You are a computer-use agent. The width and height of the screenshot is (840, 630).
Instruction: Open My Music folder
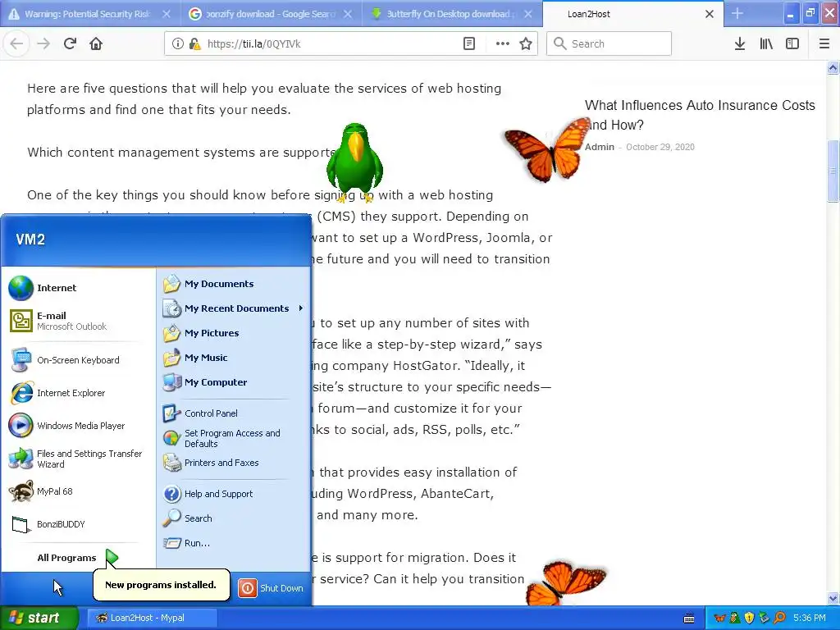click(x=234, y=358)
